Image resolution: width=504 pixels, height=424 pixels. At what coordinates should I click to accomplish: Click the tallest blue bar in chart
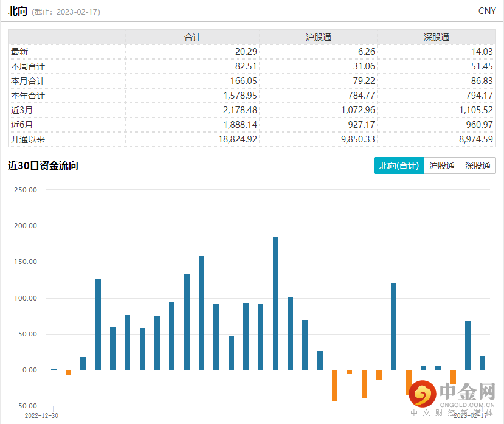[x=275, y=303]
